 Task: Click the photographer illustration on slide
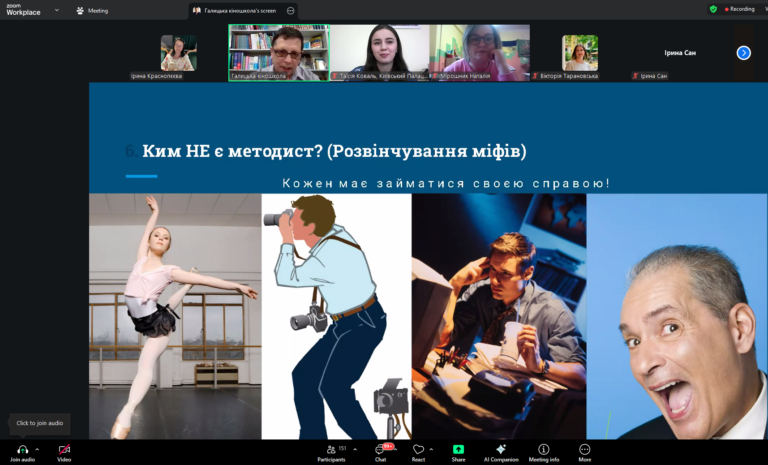coord(336,316)
